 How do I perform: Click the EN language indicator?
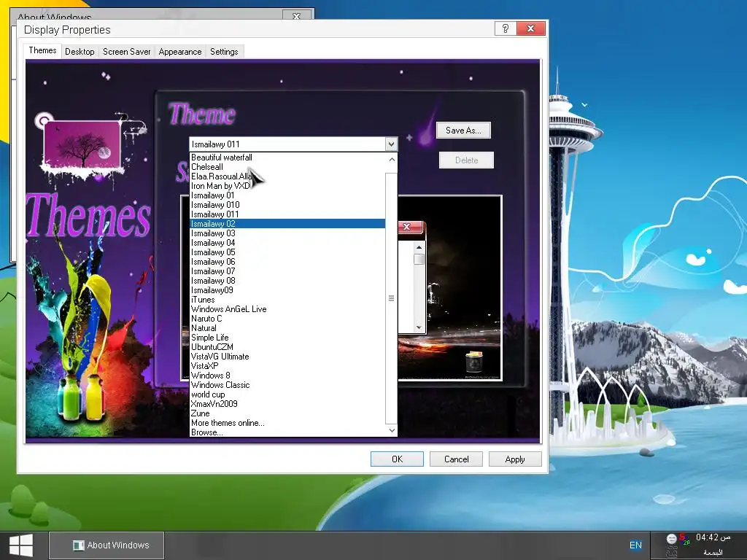click(x=635, y=545)
